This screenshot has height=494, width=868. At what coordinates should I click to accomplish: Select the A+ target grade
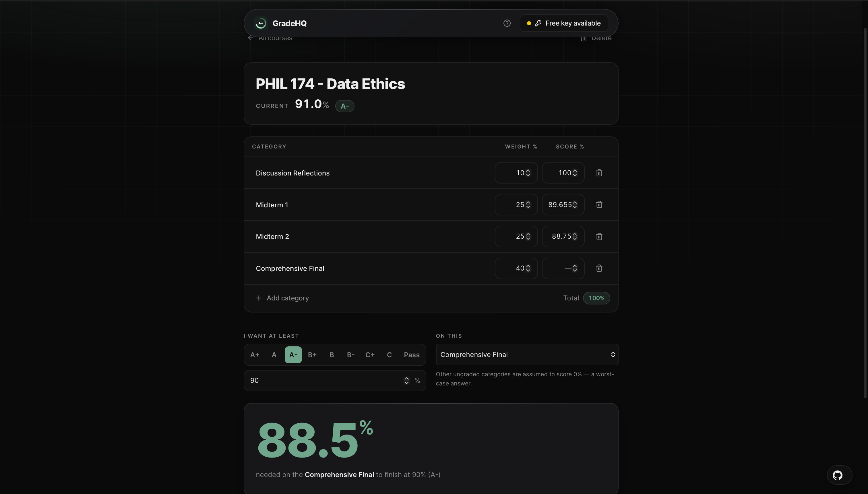click(x=255, y=355)
